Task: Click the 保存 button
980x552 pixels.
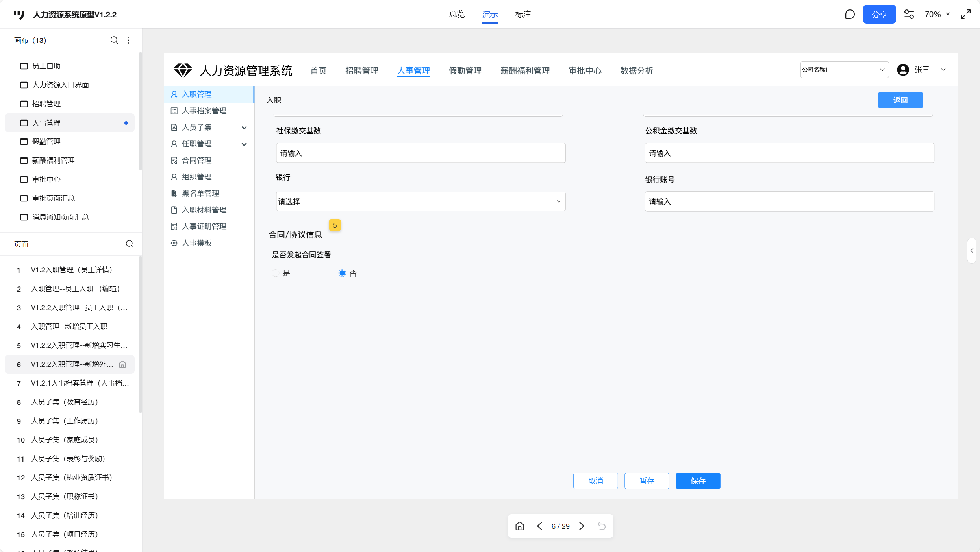Action: [698, 481]
